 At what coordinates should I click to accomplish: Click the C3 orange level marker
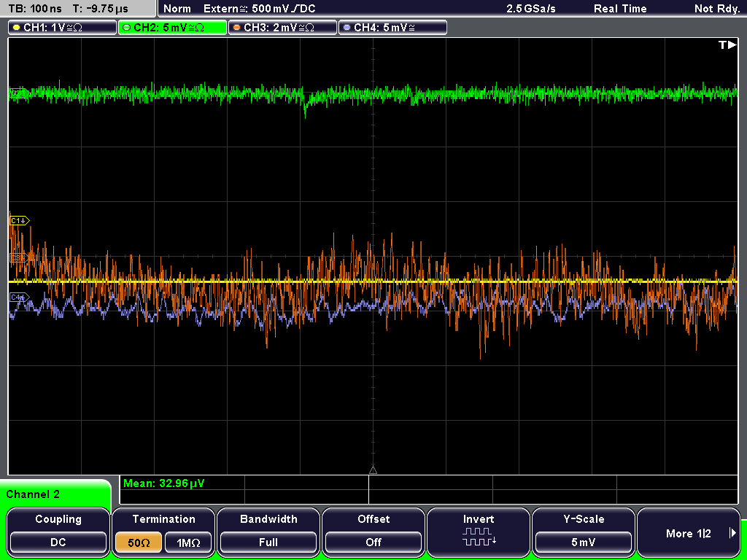20,258
